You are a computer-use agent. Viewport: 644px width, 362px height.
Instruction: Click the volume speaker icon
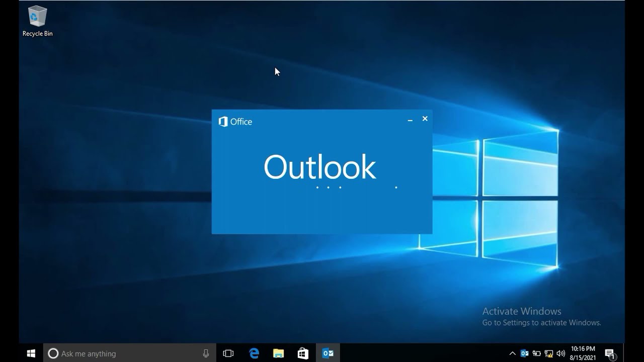[x=561, y=353]
